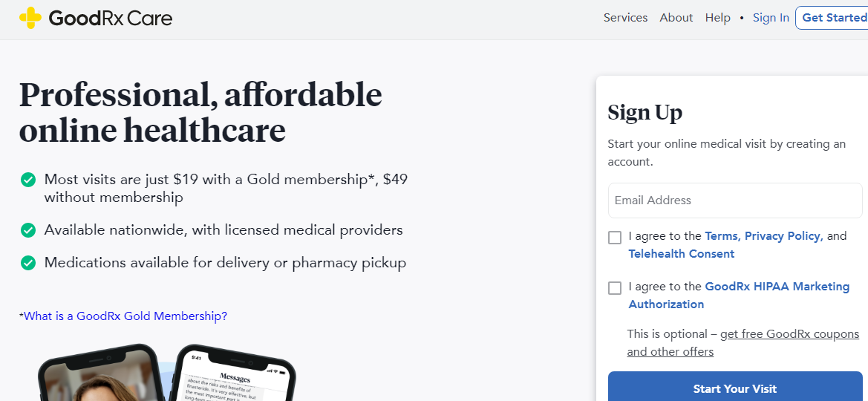868x401 pixels.
Task: Open the Privacy Policy link
Action: point(783,236)
